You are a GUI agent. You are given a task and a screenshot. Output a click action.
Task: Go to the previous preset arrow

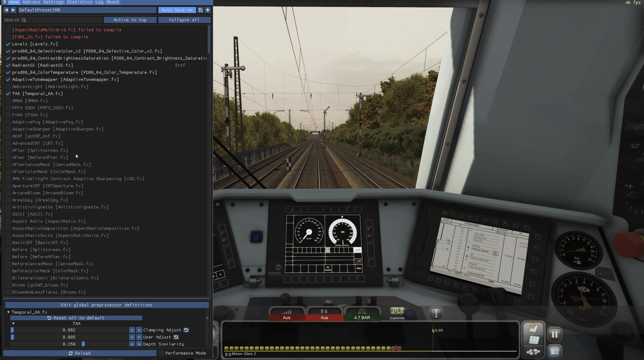6,10
